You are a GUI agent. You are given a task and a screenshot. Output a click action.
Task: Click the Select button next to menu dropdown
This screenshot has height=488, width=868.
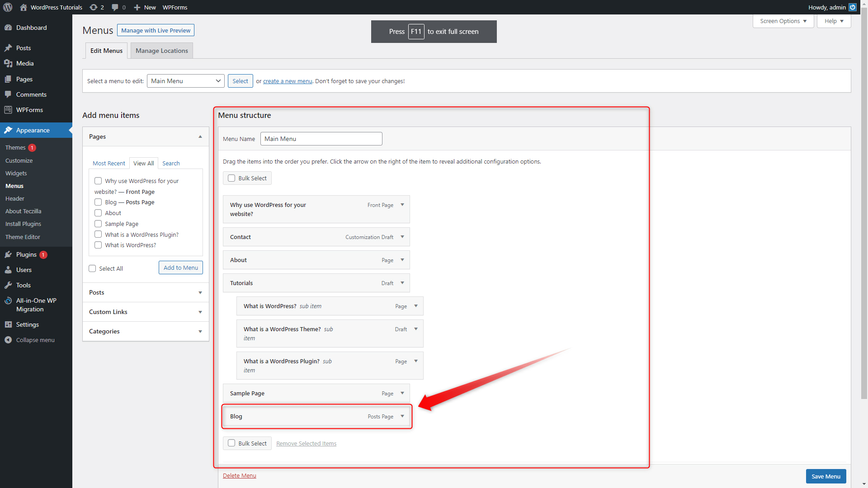(x=241, y=81)
